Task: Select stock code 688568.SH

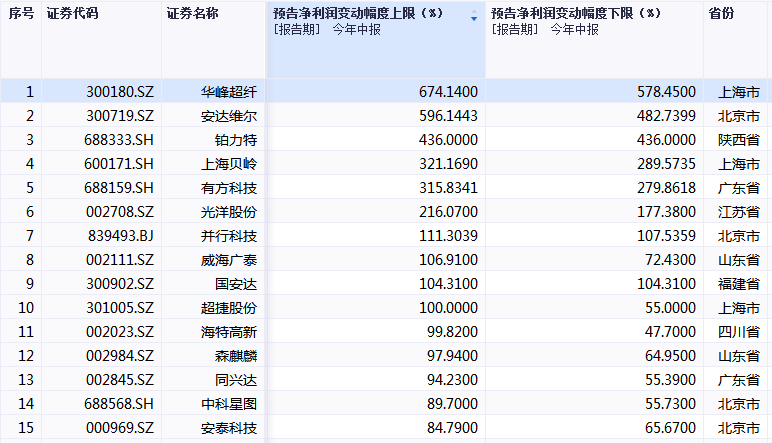Action: point(119,404)
